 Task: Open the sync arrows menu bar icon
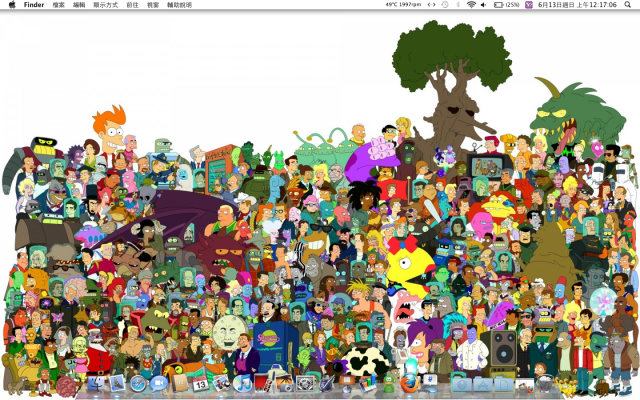(x=431, y=5)
